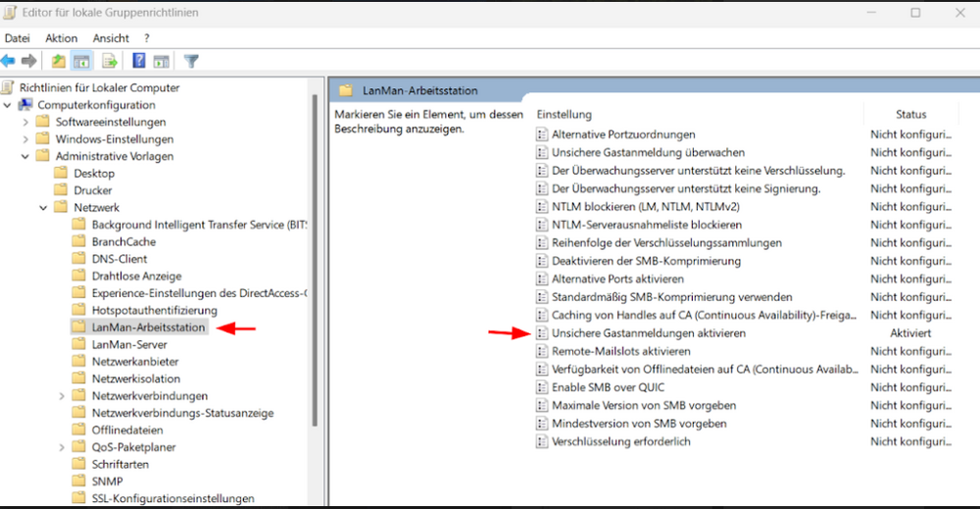Open the Ansicht menu

tap(111, 38)
